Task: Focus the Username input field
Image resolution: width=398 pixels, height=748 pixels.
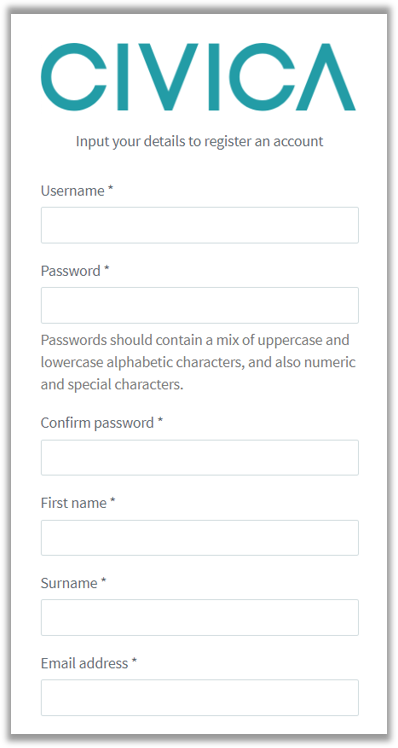Action: point(199,225)
